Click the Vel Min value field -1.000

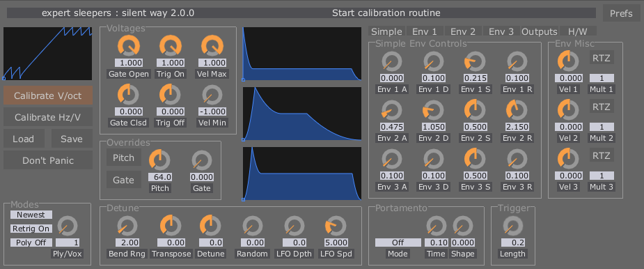tap(212, 112)
